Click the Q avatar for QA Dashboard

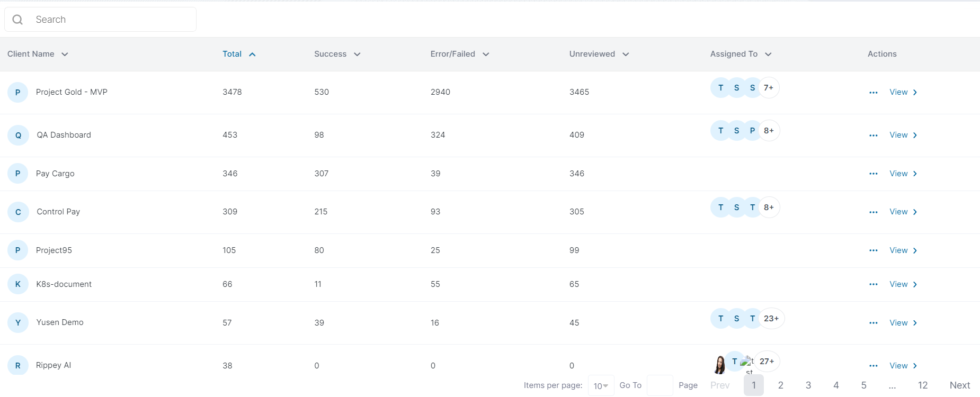pyautogui.click(x=18, y=136)
